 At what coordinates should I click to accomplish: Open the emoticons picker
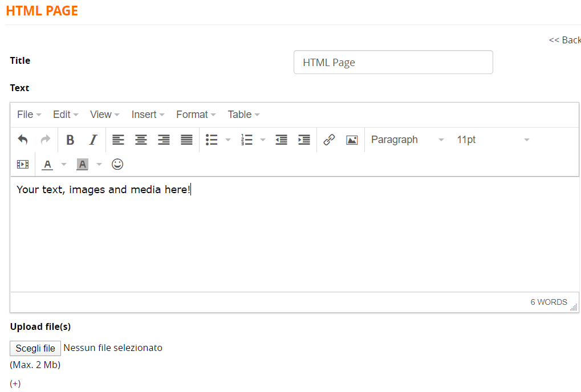(x=117, y=164)
